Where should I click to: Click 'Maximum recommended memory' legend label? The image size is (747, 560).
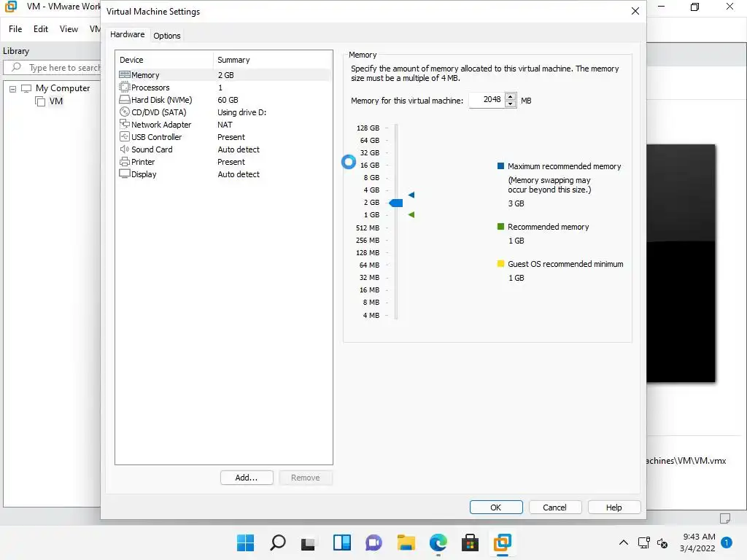click(x=564, y=166)
